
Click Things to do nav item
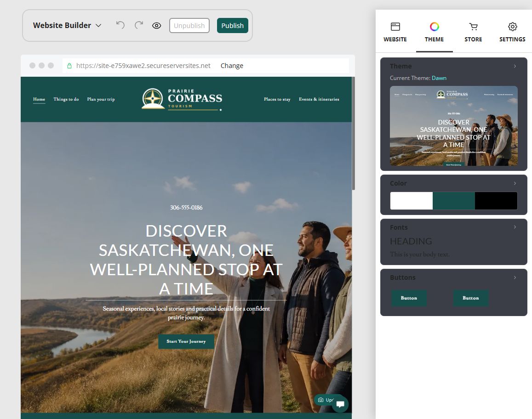[66, 99]
